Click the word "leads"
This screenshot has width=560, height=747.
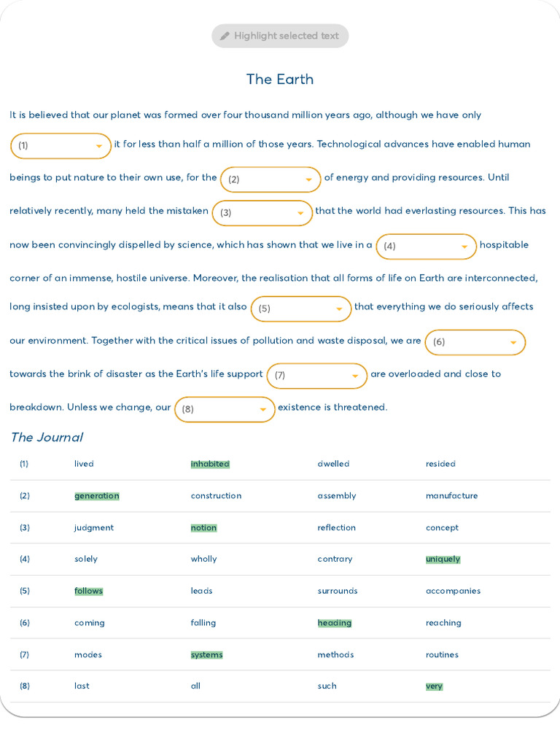click(x=201, y=591)
